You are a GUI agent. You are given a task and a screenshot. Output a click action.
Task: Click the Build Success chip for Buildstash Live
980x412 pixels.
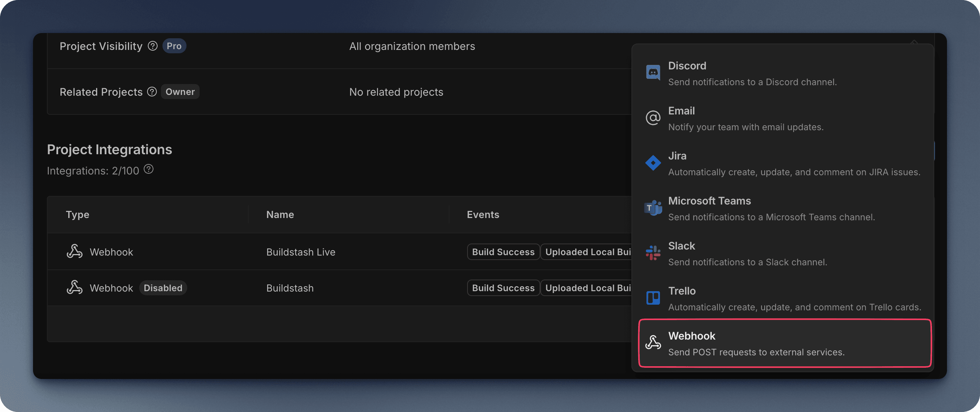(503, 251)
